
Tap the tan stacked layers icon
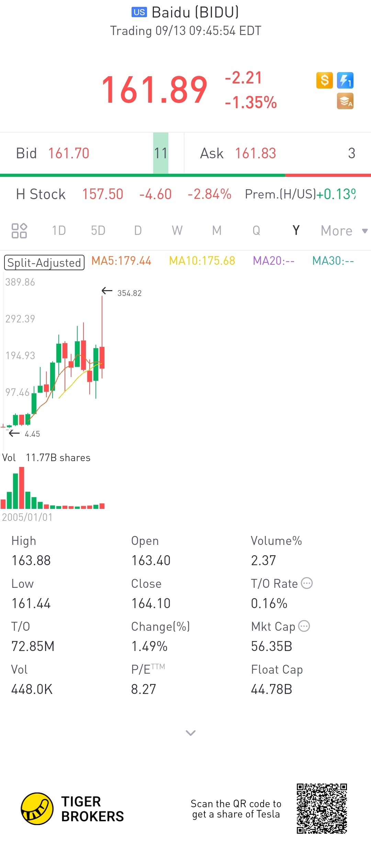(345, 101)
